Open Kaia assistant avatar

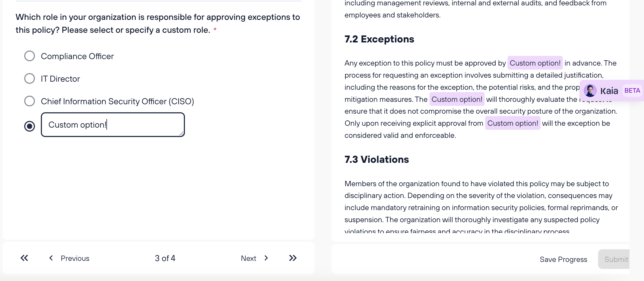point(590,91)
